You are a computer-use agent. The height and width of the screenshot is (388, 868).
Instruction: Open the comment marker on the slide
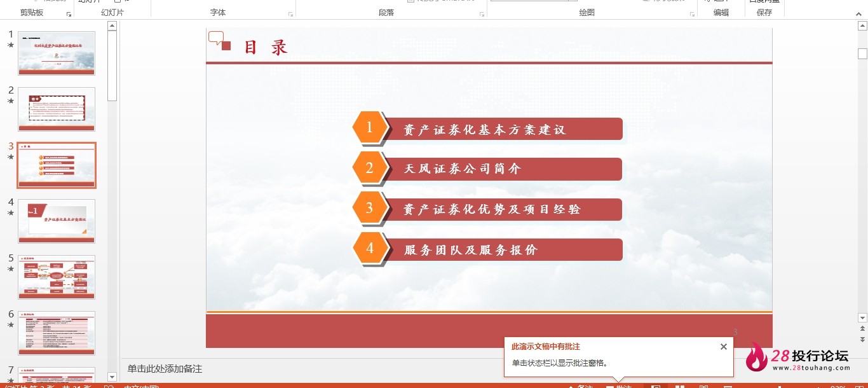(x=216, y=38)
